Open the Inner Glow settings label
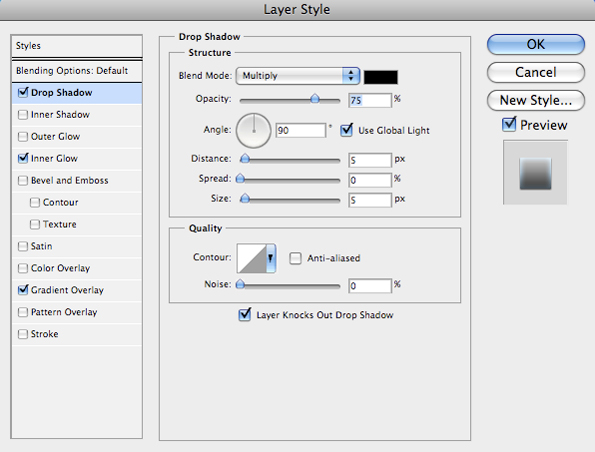Screen dimensions: 595x452 (54, 159)
